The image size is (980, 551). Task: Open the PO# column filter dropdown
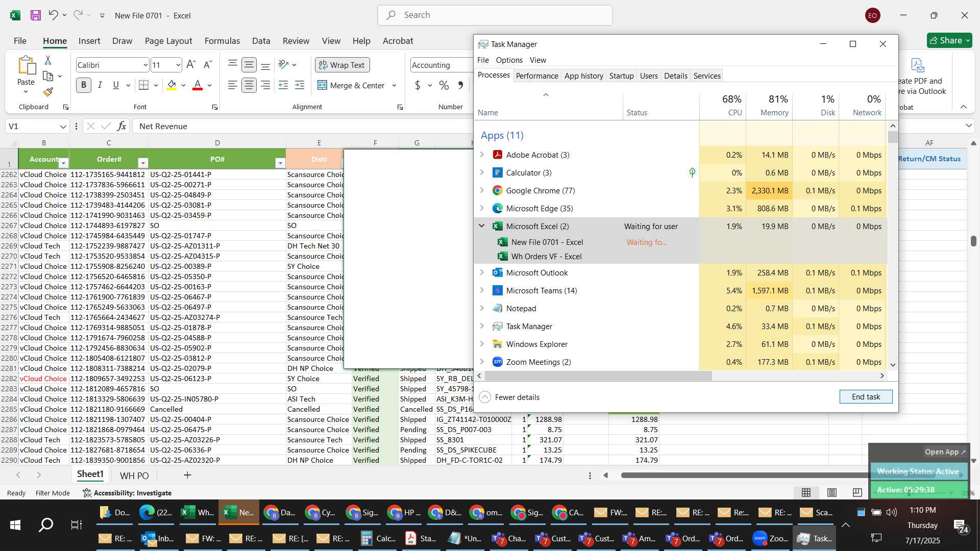[280, 163]
